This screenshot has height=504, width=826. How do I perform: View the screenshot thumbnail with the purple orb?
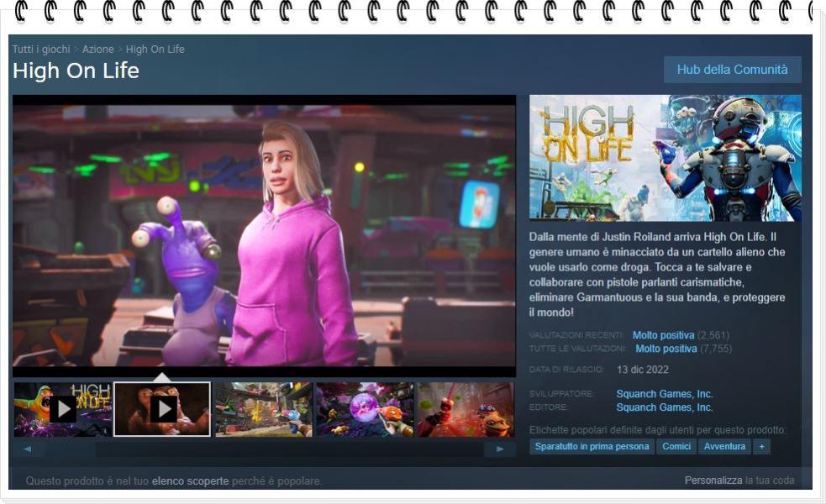[x=364, y=409]
